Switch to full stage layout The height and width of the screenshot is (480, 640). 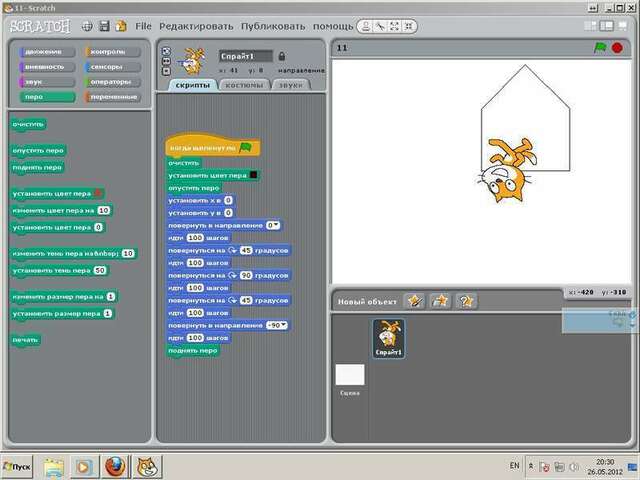[607, 26]
